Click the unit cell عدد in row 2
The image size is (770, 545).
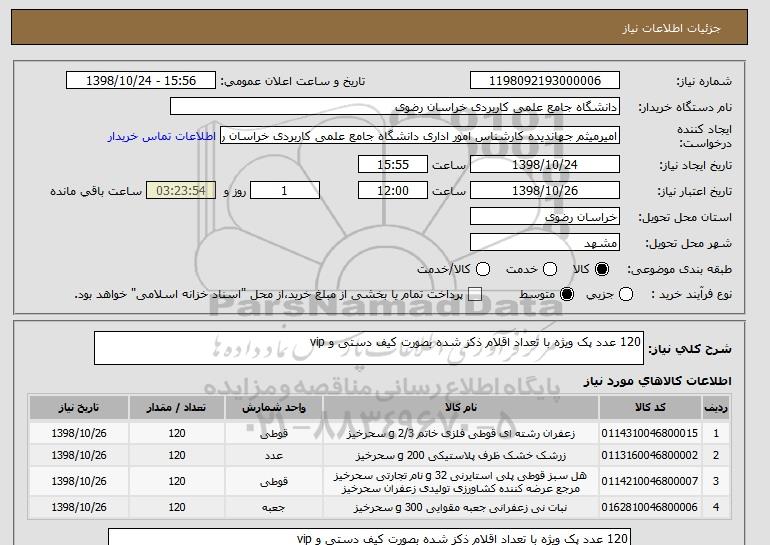pyautogui.click(x=274, y=456)
